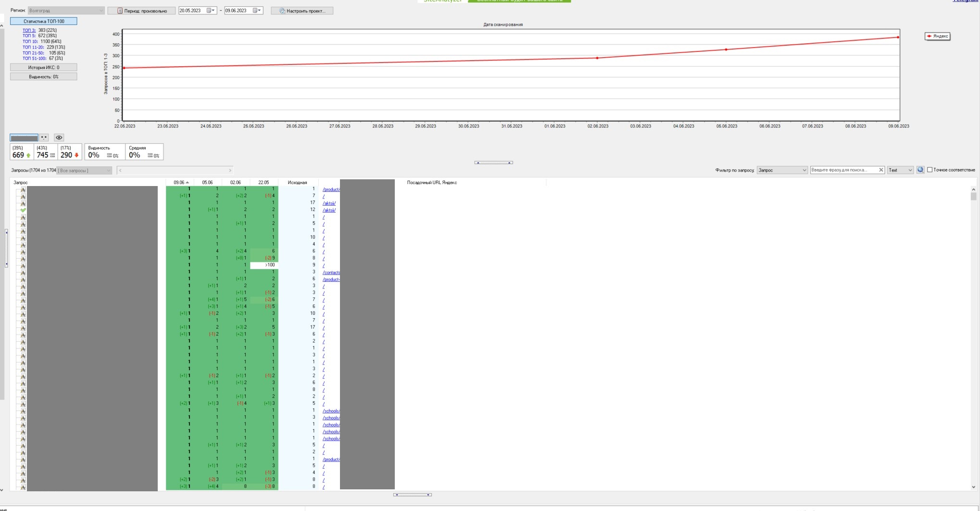Expand the Запрос filter type dropdown

click(782, 170)
